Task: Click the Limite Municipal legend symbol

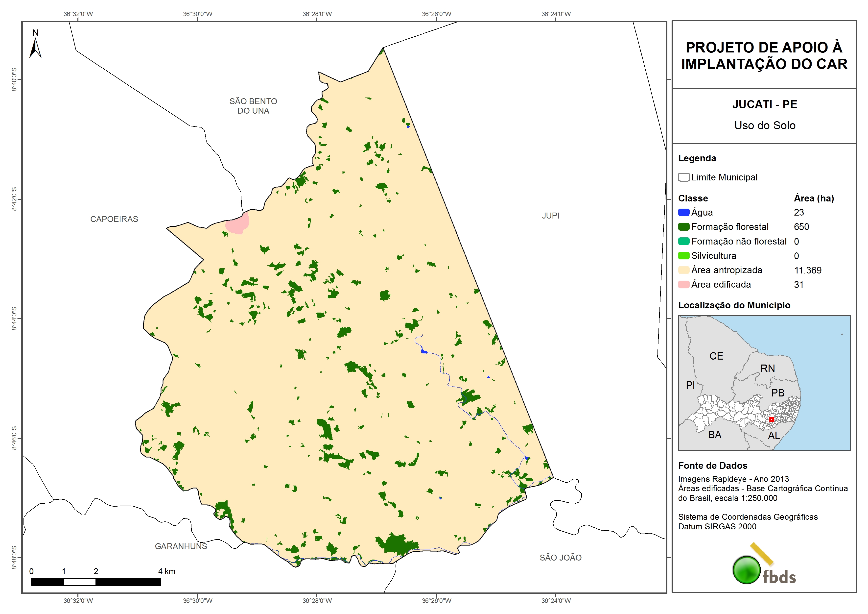Action: pos(683,177)
